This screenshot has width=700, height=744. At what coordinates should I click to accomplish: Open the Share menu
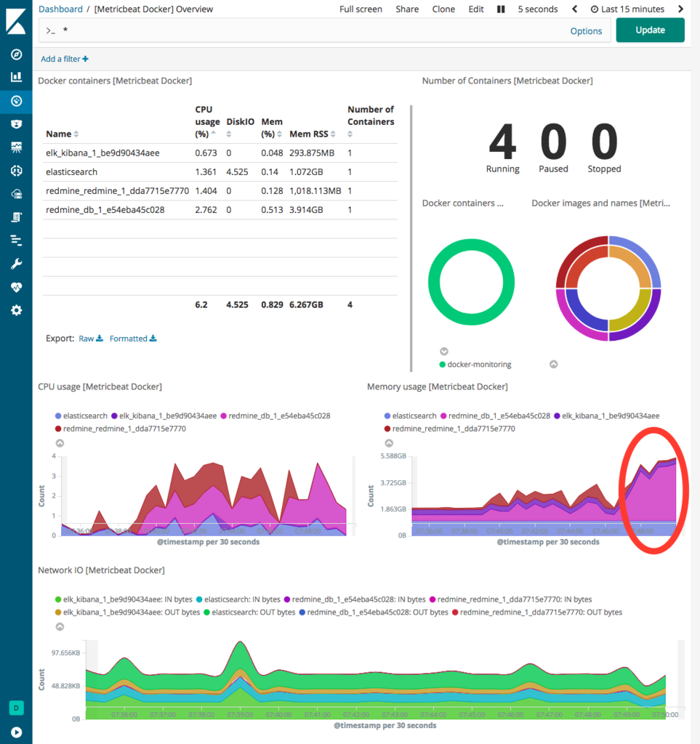(407, 9)
